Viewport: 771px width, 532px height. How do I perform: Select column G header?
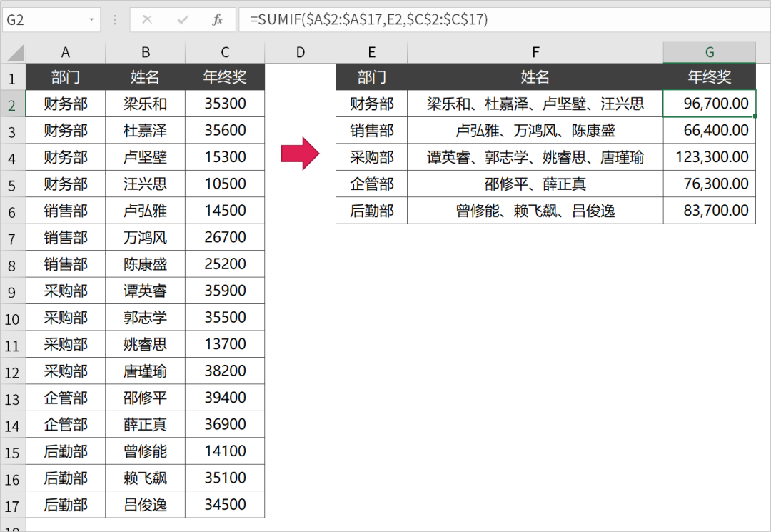pos(709,52)
